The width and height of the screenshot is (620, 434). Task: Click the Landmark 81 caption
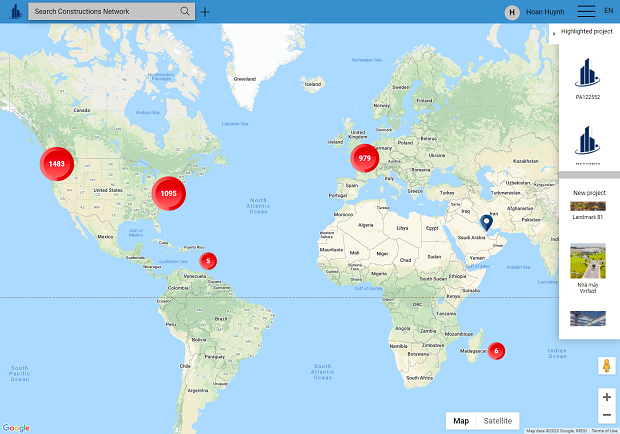point(588,217)
